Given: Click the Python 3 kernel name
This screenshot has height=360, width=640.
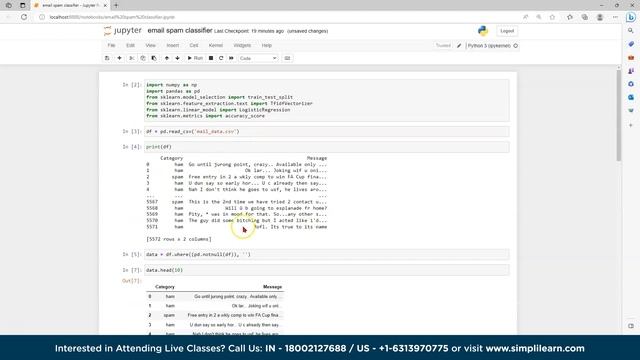Looking at the screenshot, I should point(489,46).
